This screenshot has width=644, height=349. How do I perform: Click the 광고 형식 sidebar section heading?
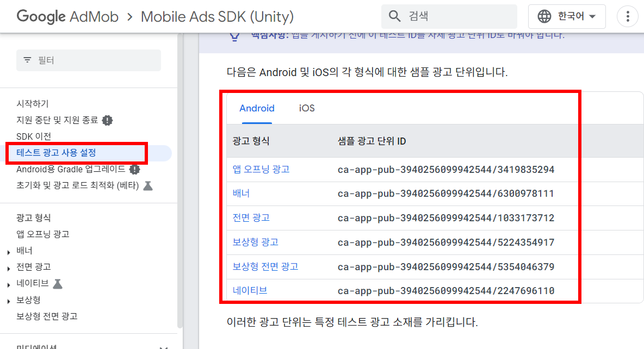coord(34,217)
